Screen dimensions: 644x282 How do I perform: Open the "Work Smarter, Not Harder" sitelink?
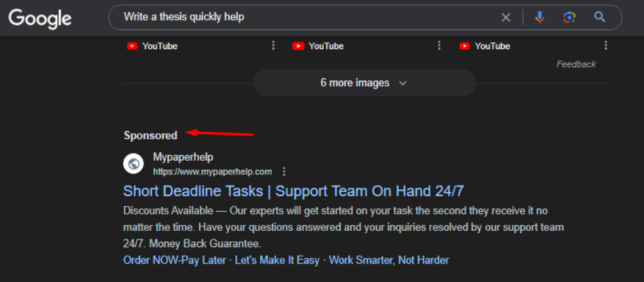[x=388, y=260]
